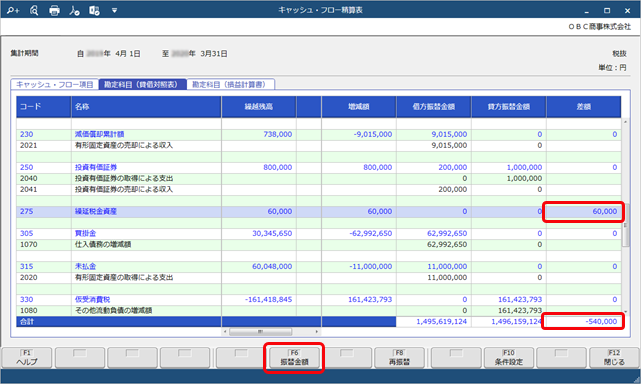Click the コード column header
The width and height of the screenshot is (641, 384).
pyautogui.click(x=44, y=107)
